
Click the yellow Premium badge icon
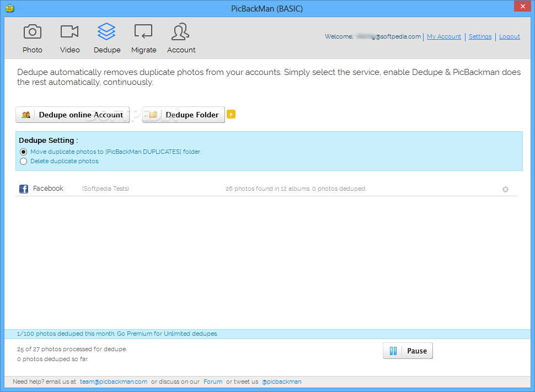(x=231, y=114)
